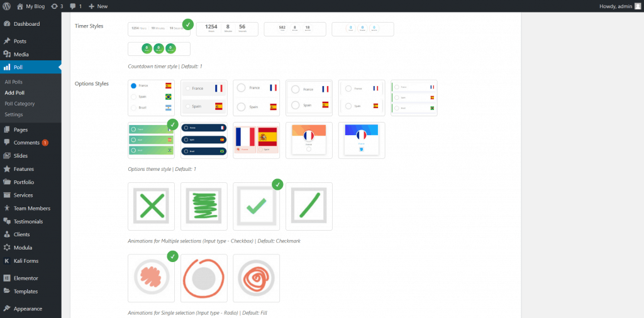Screen dimensions: 644x318
Task: Go to All Polls submenu
Action: (x=13, y=82)
